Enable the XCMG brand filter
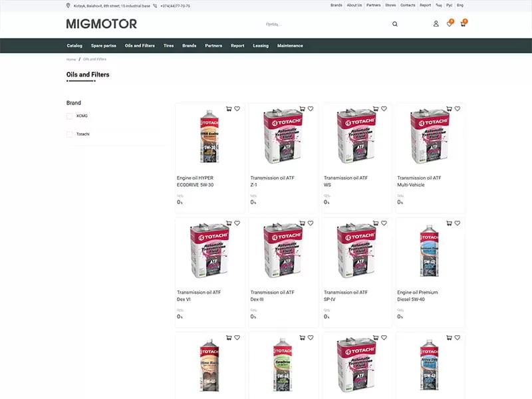The width and height of the screenshot is (532, 399). click(x=69, y=116)
